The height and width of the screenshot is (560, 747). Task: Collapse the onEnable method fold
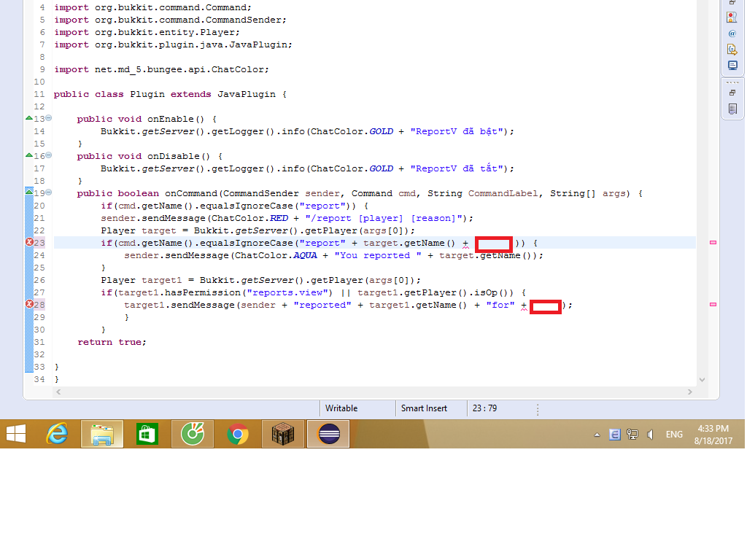pyautogui.click(x=49, y=118)
